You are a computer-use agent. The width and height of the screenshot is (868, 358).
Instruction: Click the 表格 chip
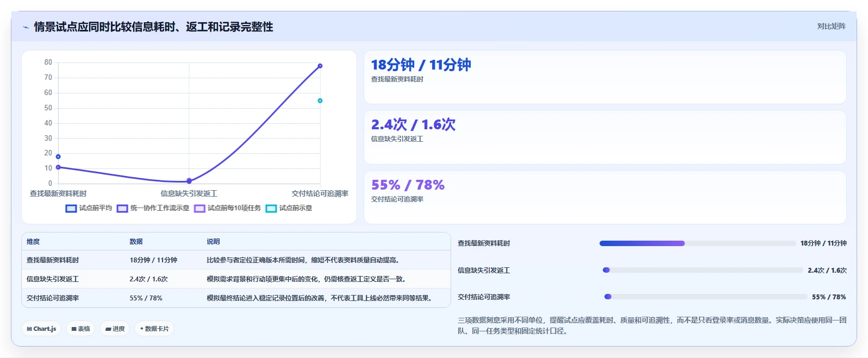point(80,329)
